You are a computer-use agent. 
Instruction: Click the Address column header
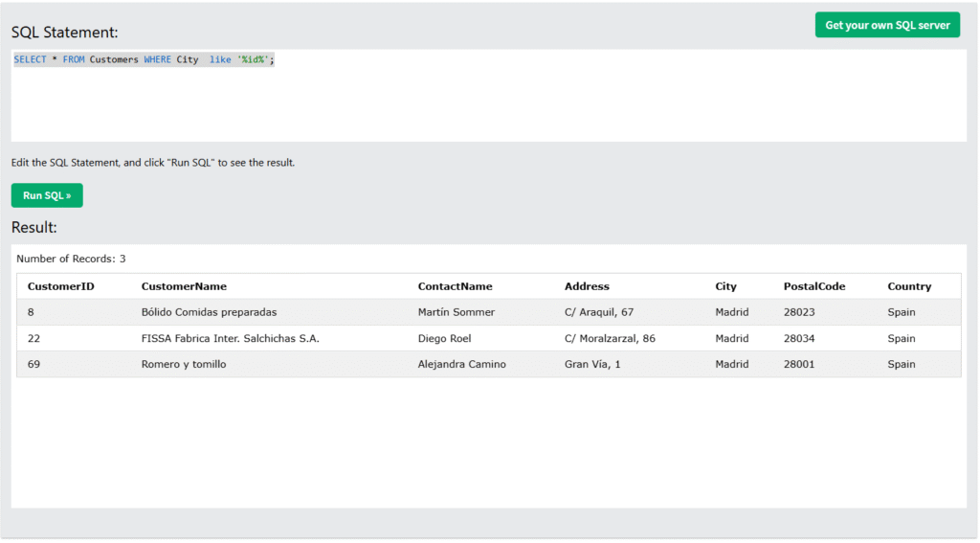coord(587,286)
